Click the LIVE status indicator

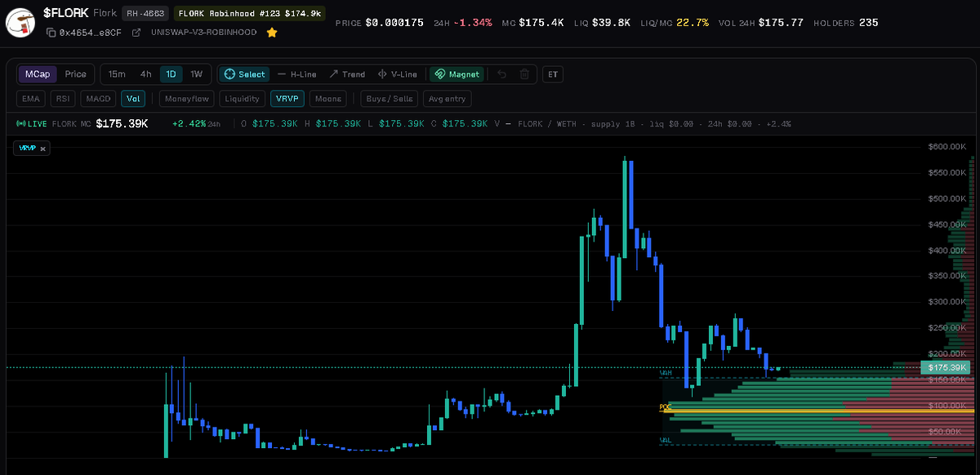click(32, 124)
